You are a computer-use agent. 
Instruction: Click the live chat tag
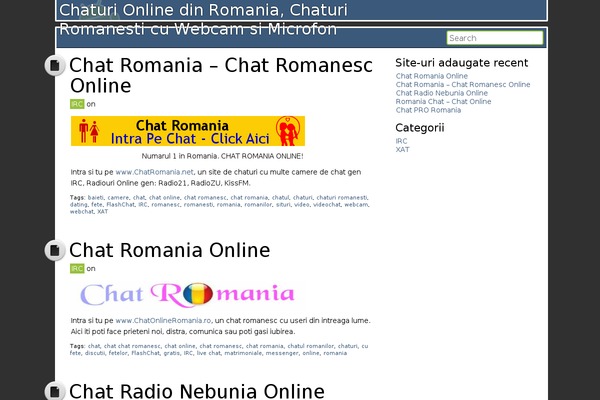(x=209, y=353)
